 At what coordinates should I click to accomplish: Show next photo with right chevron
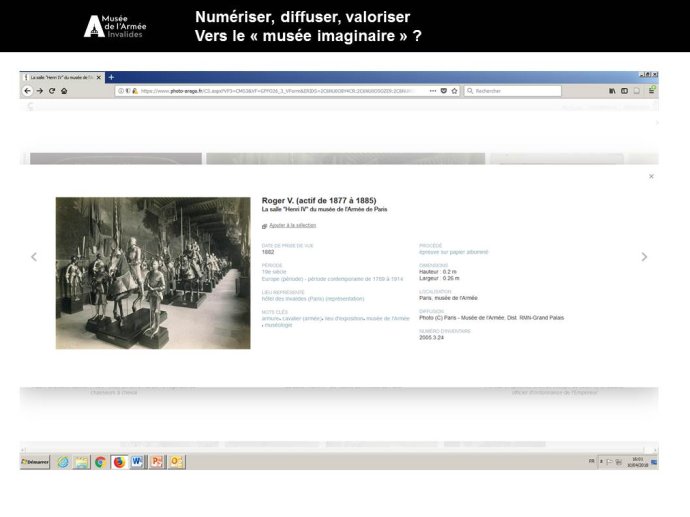point(644,257)
